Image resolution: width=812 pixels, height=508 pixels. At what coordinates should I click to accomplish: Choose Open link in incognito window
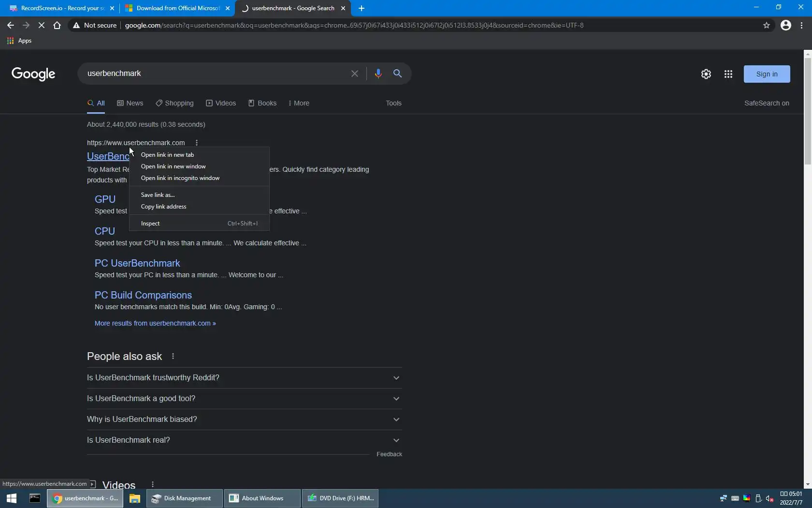coord(199,178)
